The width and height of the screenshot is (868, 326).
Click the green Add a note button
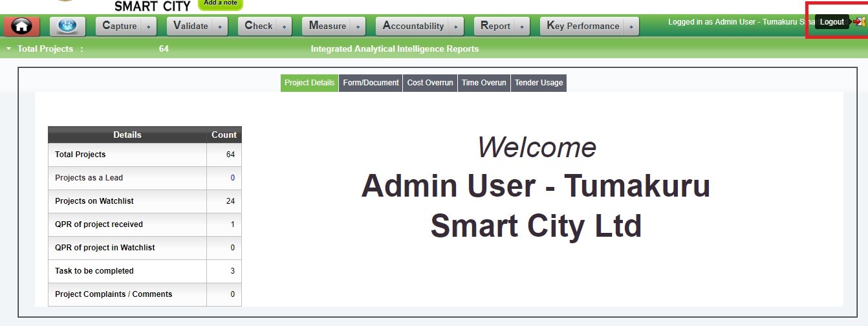click(220, 4)
